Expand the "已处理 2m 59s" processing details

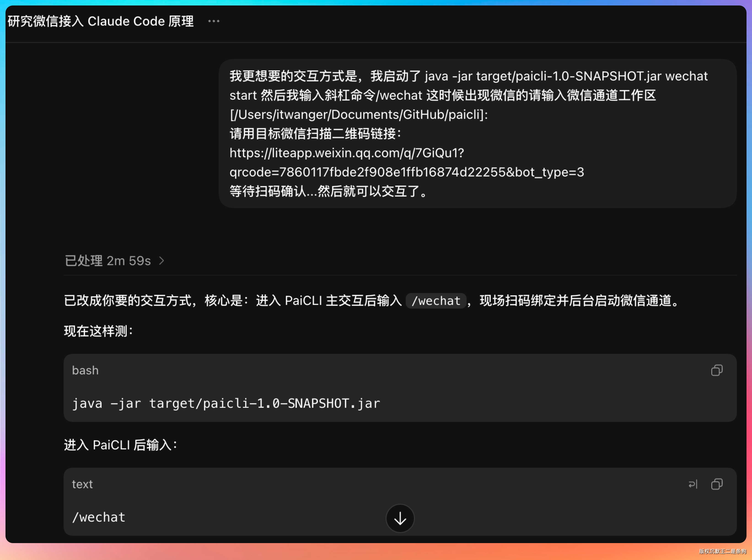point(115,261)
